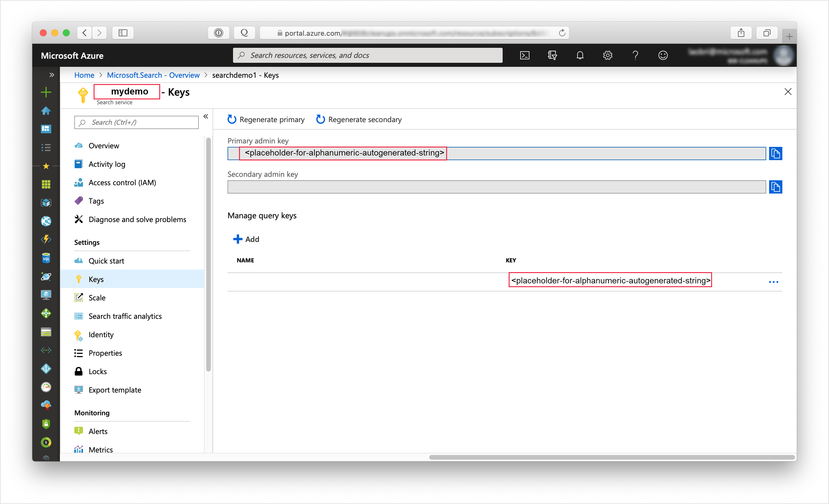This screenshot has width=829, height=504.
Task: Click the copy icon for Primary admin key
Action: pos(776,153)
